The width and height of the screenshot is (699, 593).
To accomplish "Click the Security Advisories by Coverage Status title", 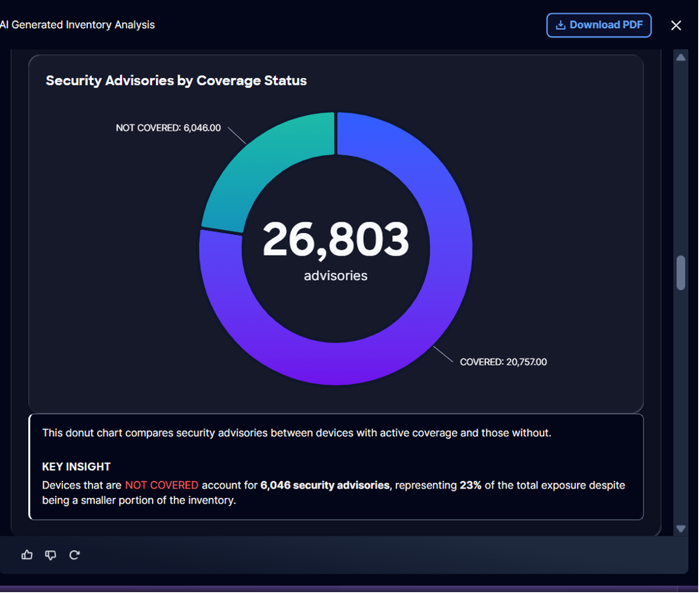I will pyautogui.click(x=176, y=81).
